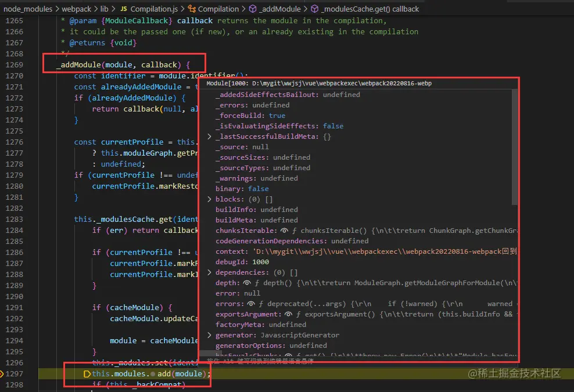Image resolution: width=574 pixels, height=392 pixels.
Task: Invoke the depth getter eye icon
Action: pyautogui.click(x=247, y=283)
